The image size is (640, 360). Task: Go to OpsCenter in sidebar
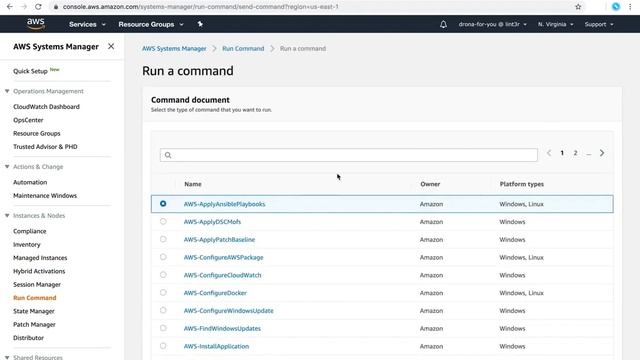click(28, 120)
